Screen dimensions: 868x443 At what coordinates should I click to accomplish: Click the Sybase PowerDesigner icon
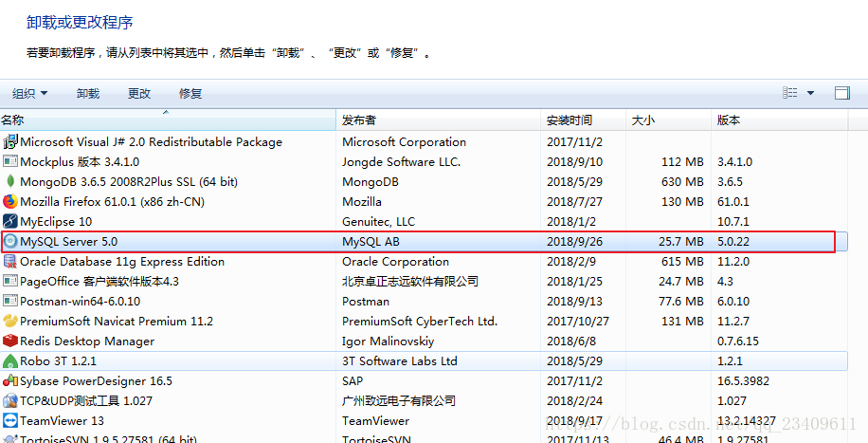pos(10,381)
